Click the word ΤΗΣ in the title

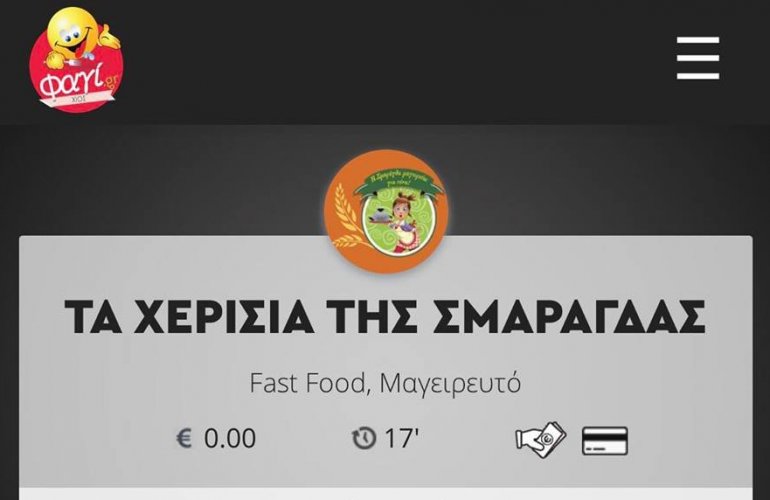pyautogui.click(x=372, y=316)
